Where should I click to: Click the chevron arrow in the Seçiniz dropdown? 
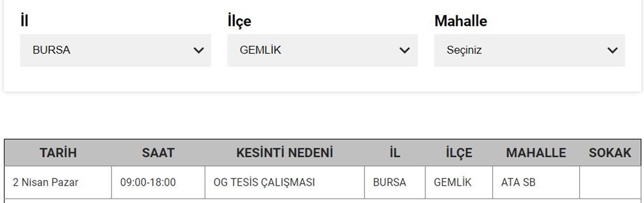pos(612,50)
